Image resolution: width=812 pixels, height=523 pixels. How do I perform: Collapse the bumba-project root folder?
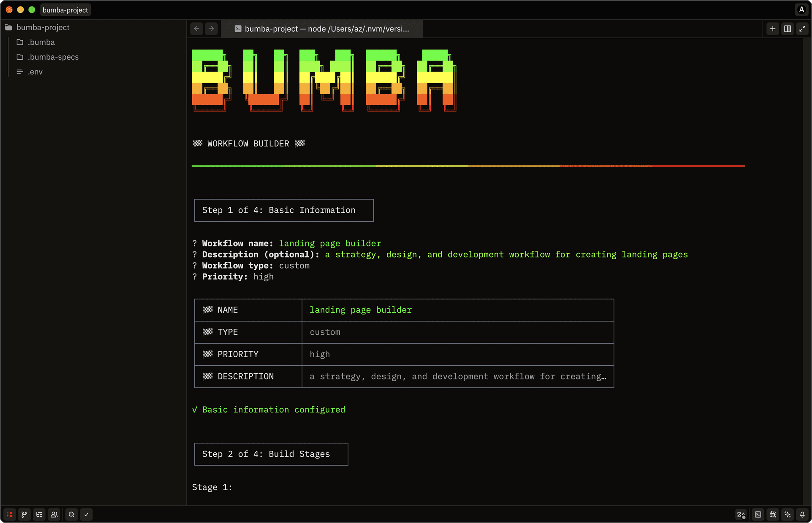[x=43, y=27]
